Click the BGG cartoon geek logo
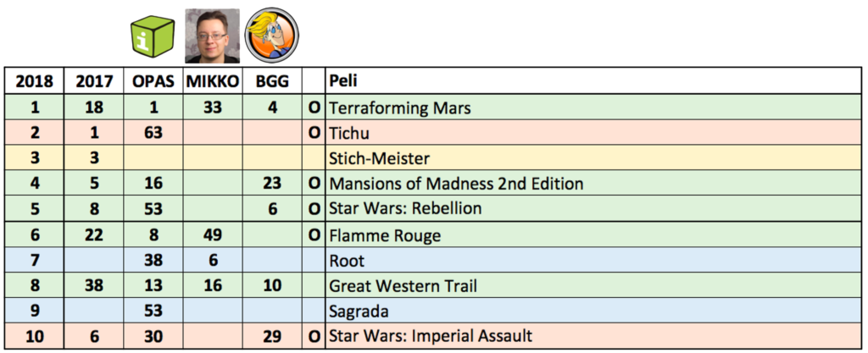This screenshot has height=353, width=868. point(272,36)
